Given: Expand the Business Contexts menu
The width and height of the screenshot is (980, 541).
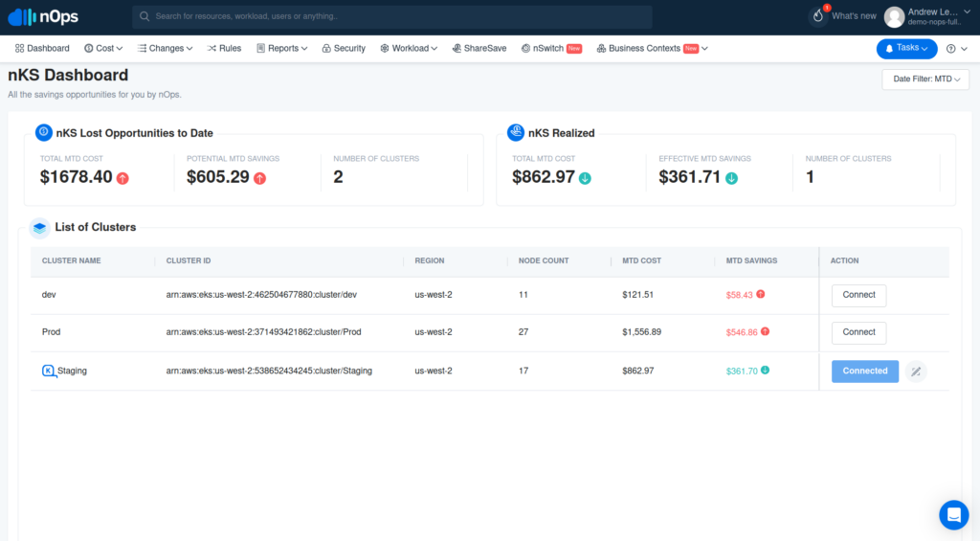Looking at the screenshot, I should click(x=652, y=48).
